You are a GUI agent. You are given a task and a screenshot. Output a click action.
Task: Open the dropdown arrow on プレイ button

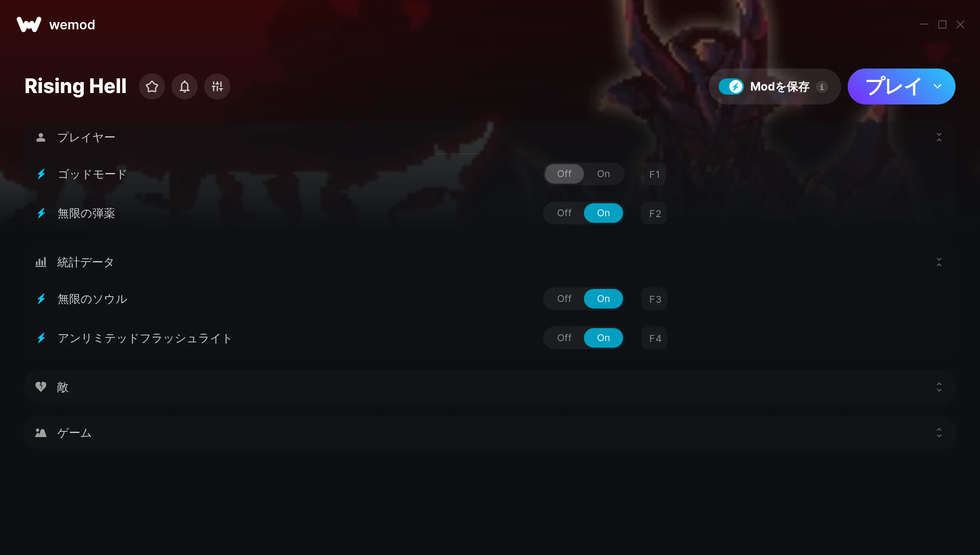pos(938,87)
